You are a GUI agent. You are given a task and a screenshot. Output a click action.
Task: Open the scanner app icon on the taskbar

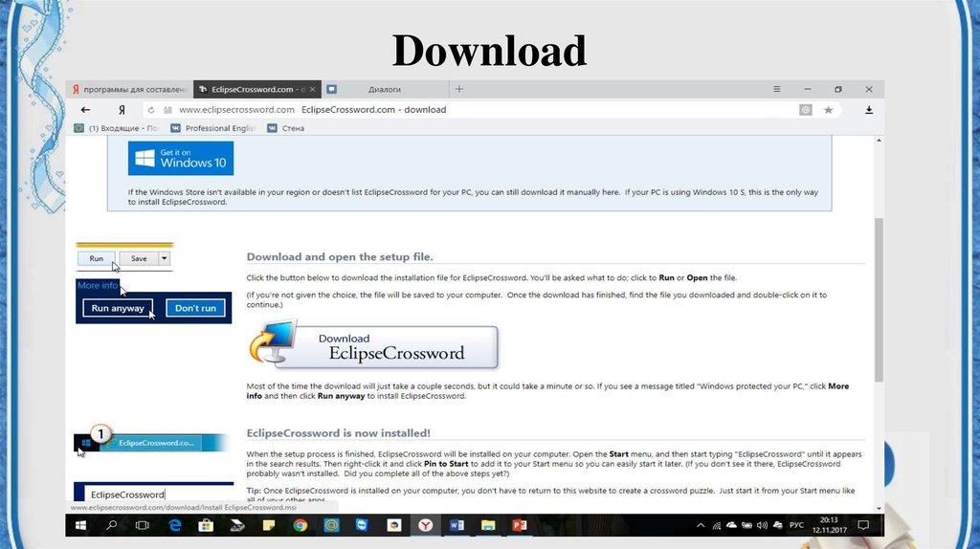pos(237,525)
